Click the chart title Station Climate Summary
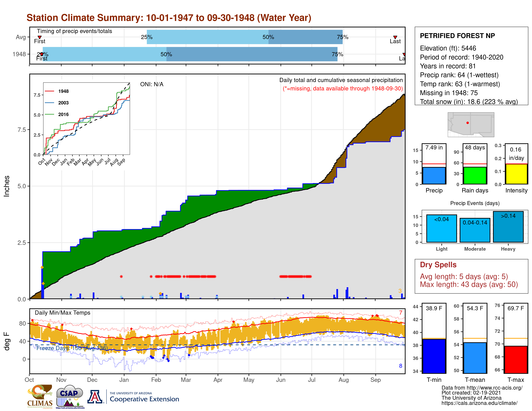 (169, 18)
